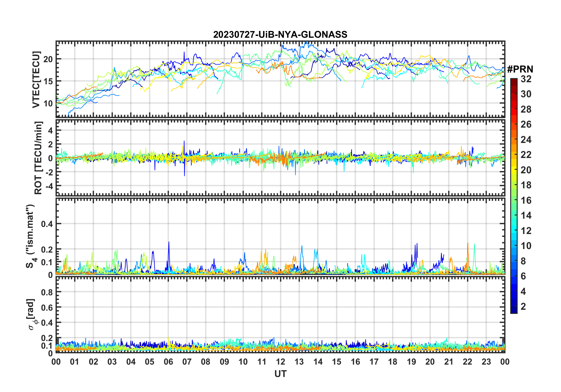
Task: Click colorbar tick label 16
Action: (526, 200)
